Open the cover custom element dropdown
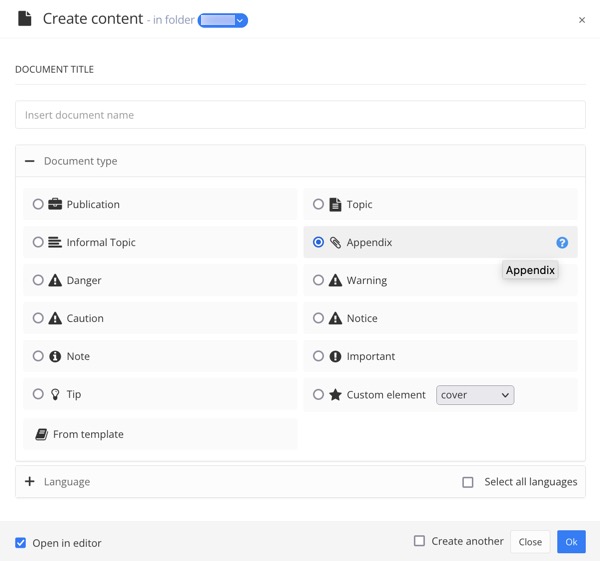The height and width of the screenshot is (561, 600). point(475,395)
